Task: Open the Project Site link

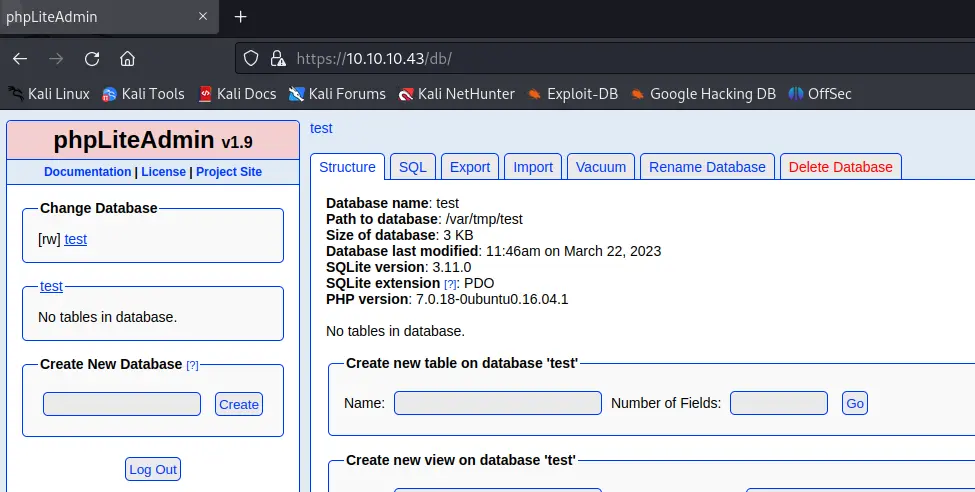Action: (x=229, y=172)
